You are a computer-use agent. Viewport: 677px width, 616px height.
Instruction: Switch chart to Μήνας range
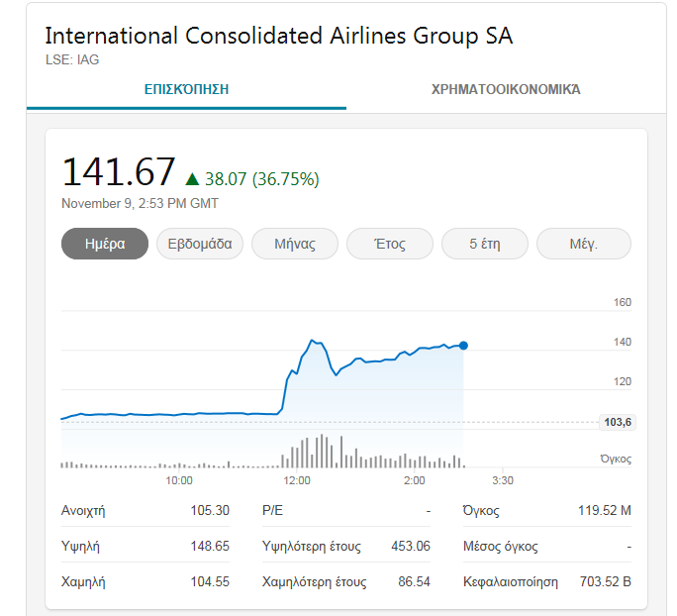pyautogui.click(x=295, y=244)
